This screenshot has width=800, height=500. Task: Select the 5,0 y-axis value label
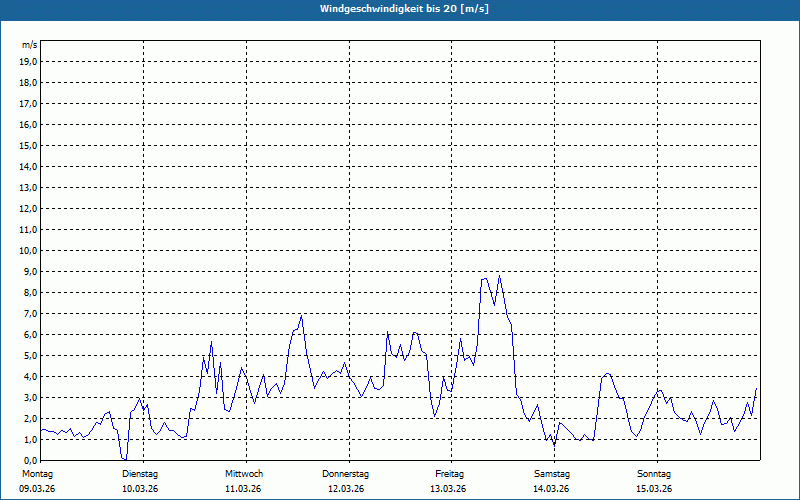pos(30,355)
